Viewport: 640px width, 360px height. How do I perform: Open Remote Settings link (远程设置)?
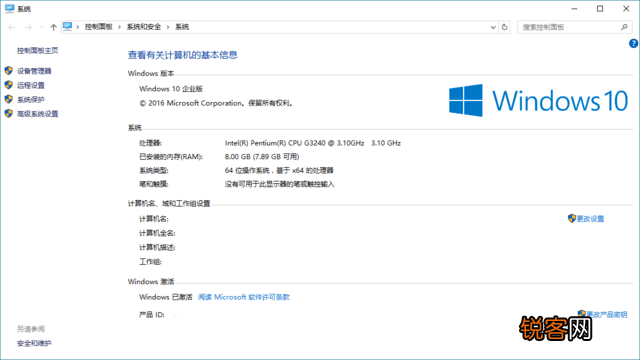tap(31, 85)
